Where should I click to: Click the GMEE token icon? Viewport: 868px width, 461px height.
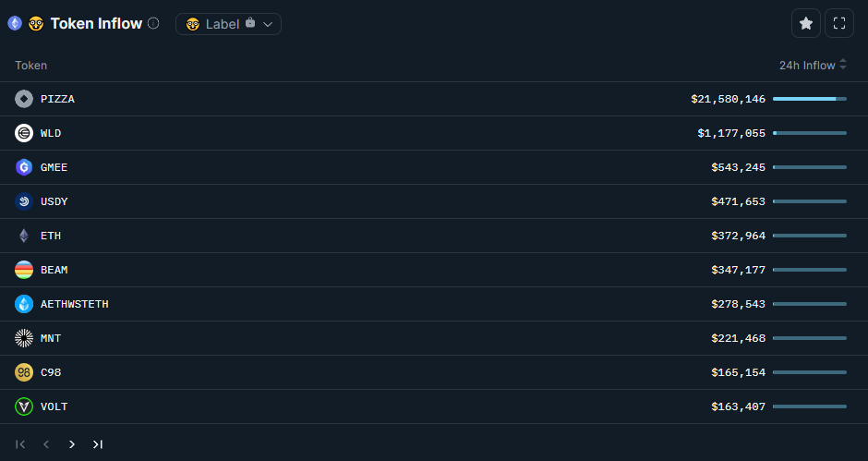click(x=24, y=167)
